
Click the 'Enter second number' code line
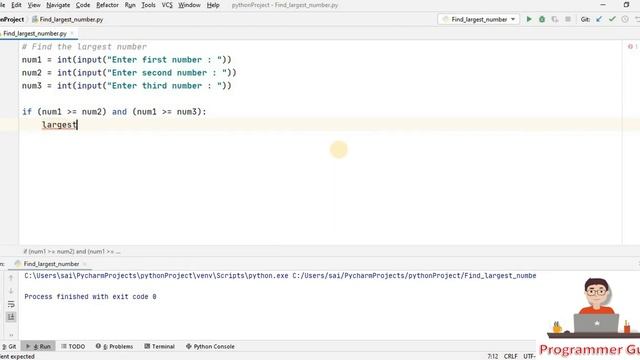(x=129, y=73)
